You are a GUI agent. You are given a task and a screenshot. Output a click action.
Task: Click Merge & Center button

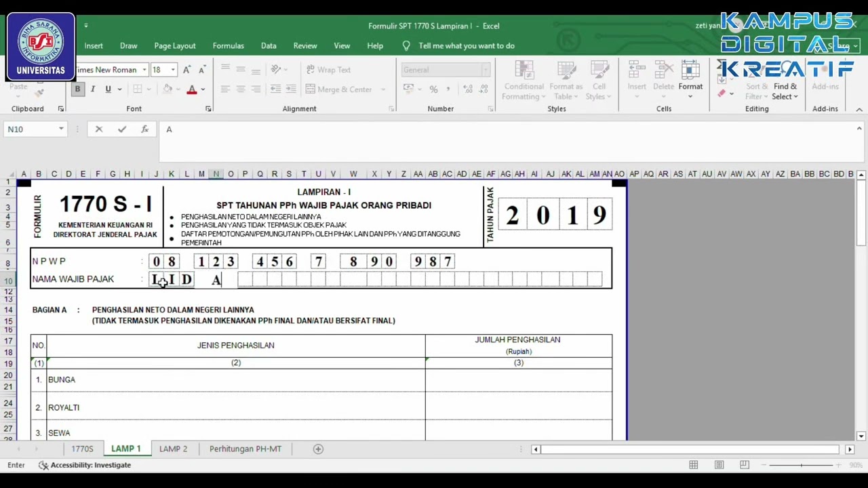[339, 89]
